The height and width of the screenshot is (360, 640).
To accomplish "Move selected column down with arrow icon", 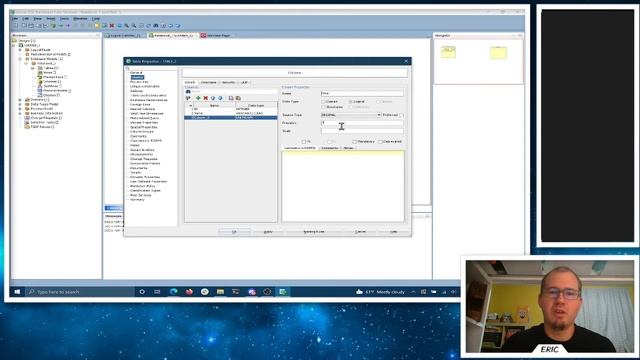I will [x=220, y=98].
